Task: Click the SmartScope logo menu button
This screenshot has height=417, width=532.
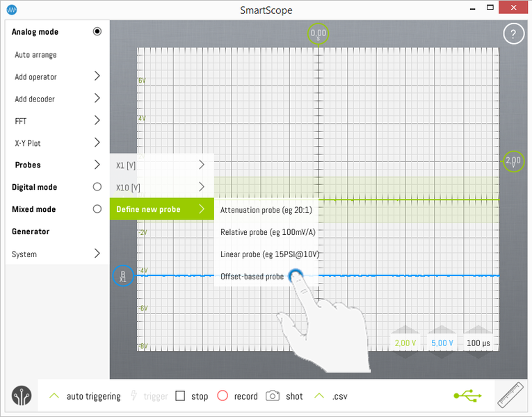Action: tap(22, 396)
